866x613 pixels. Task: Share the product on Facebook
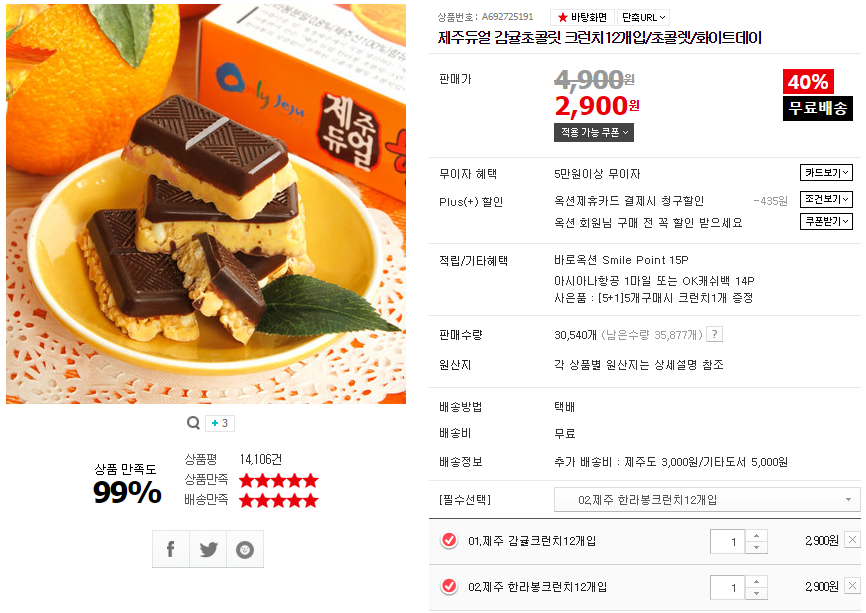[x=171, y=549]
